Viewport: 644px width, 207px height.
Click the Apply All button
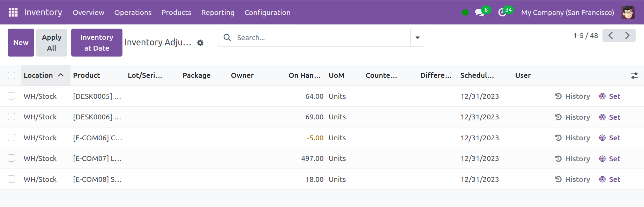click(52, 43)
